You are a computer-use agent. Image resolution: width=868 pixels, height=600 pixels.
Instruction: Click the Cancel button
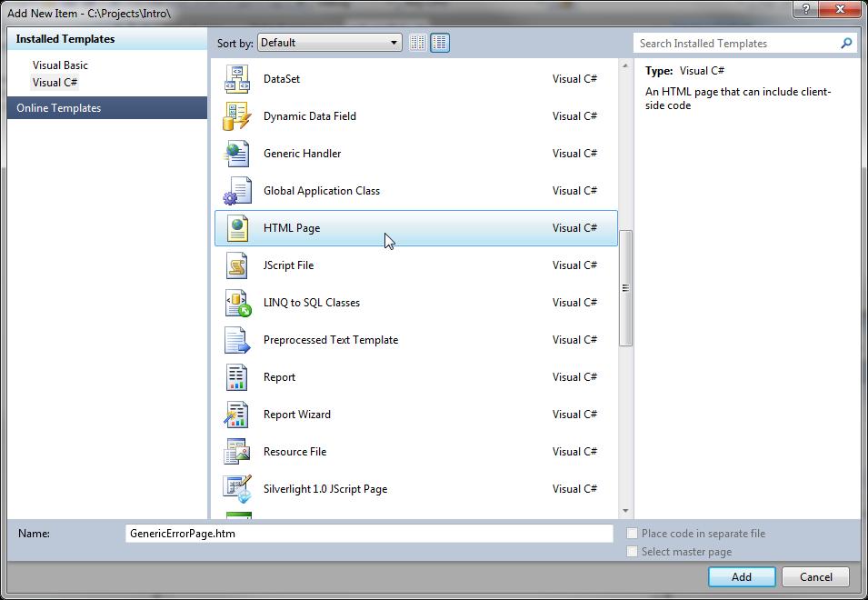815,576
